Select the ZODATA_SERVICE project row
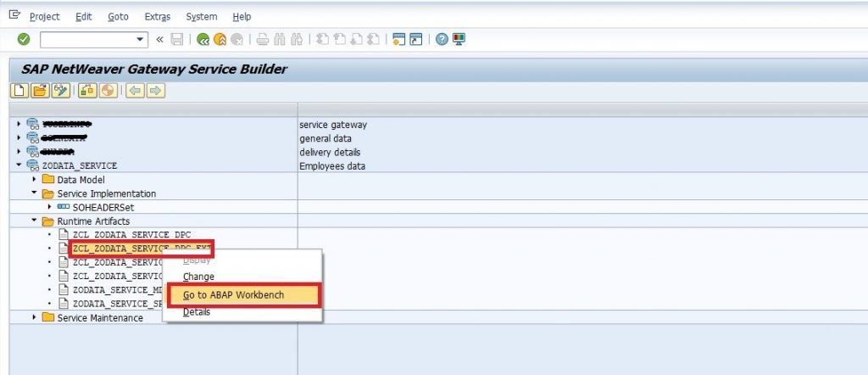 click(80, 165)
